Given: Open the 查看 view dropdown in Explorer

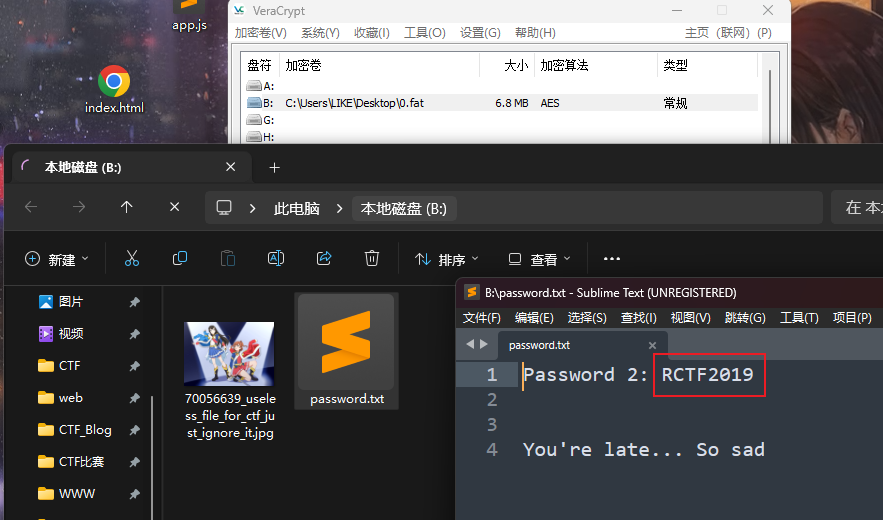Looking at the screenshot, I should (539, 259).
